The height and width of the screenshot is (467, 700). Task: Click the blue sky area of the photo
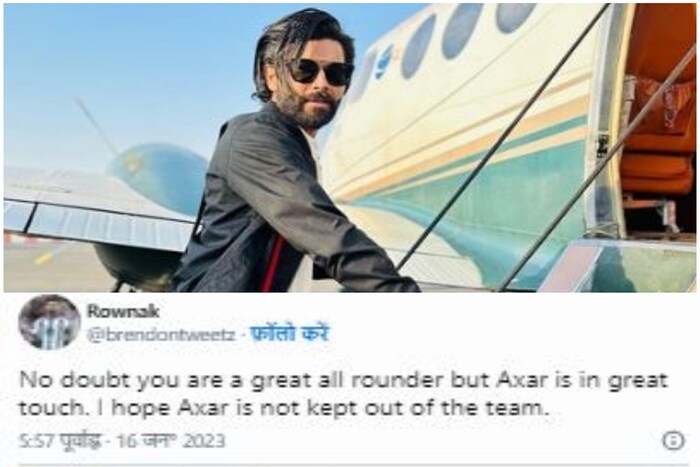point(134,67)
